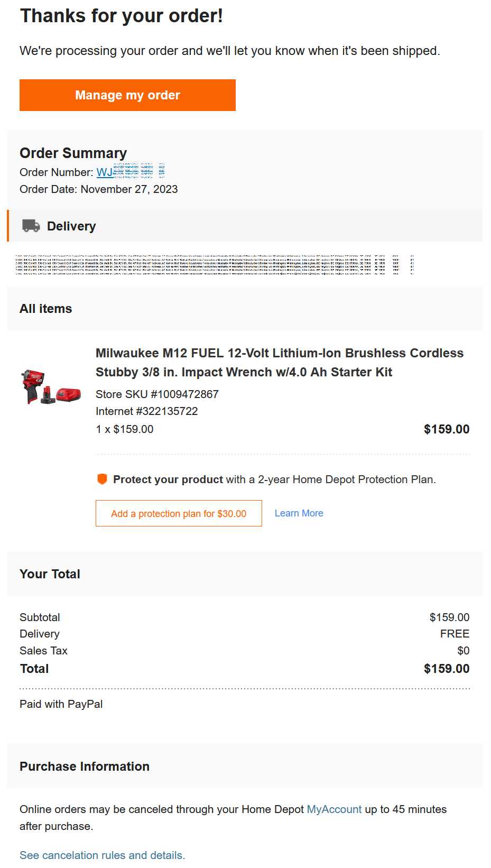Click the Manage my order button

(x=127, y=95)
